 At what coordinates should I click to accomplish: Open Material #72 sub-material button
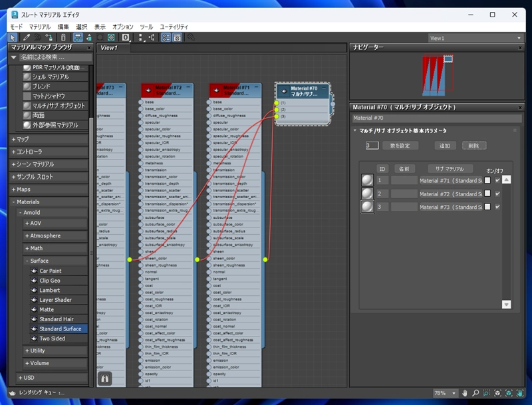tap(451, 194)
